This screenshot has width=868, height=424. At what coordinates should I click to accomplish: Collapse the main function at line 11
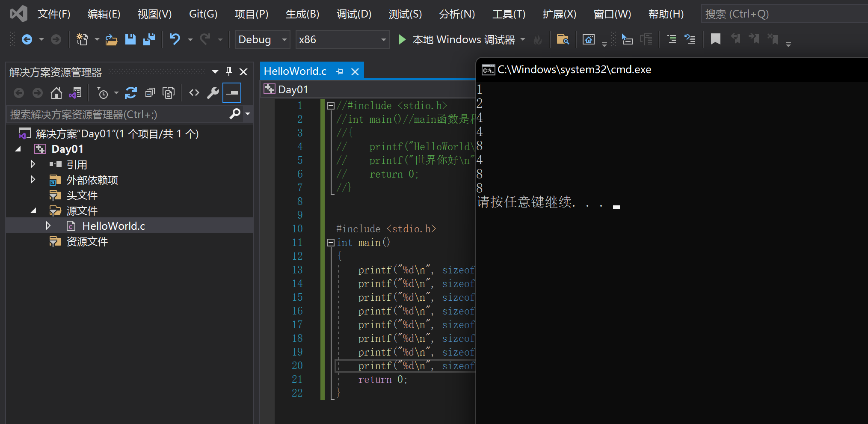pos(330,243)
